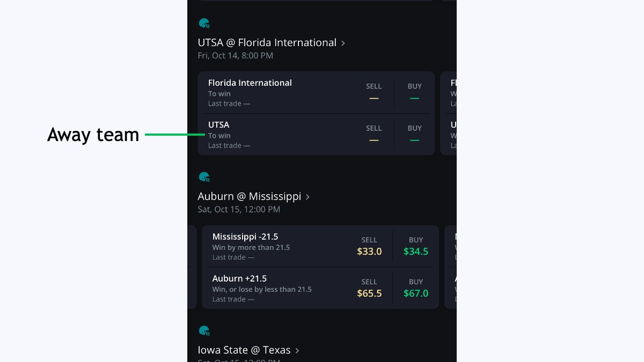Select the Auburn +21.5 market row
Viewport: 644px width, 362px height.
(x=268, y=289)
